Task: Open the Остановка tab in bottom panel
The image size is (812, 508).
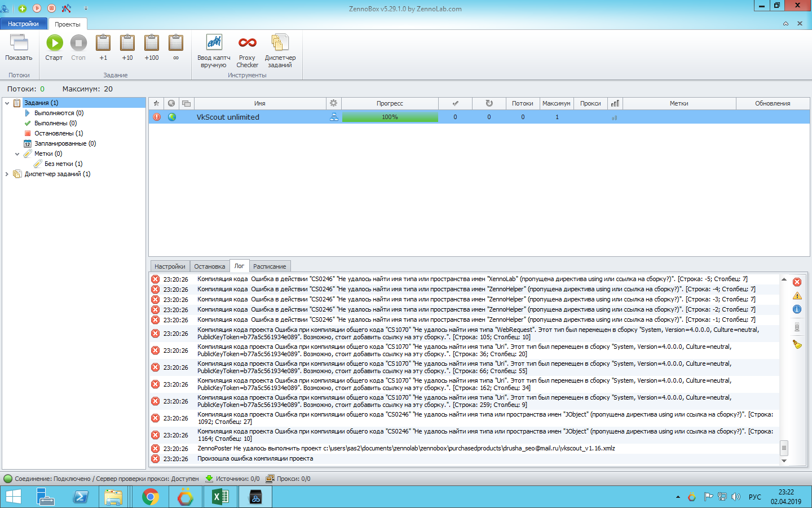Action: [210, 266]
